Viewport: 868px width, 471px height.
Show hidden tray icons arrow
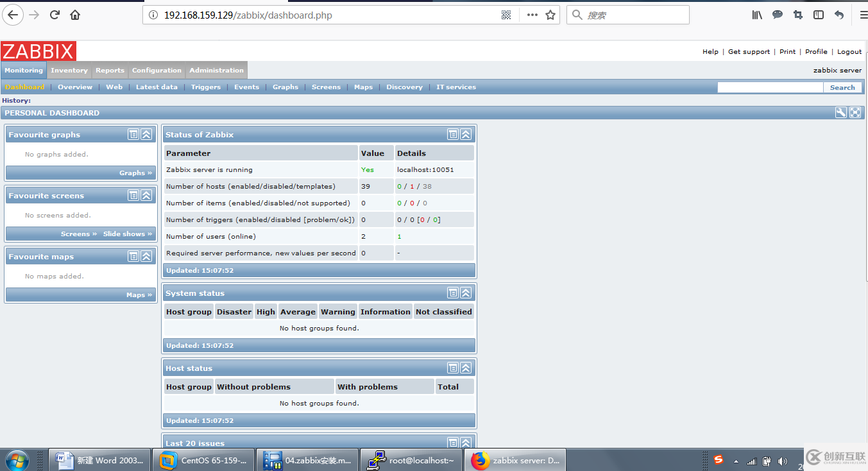736,461
